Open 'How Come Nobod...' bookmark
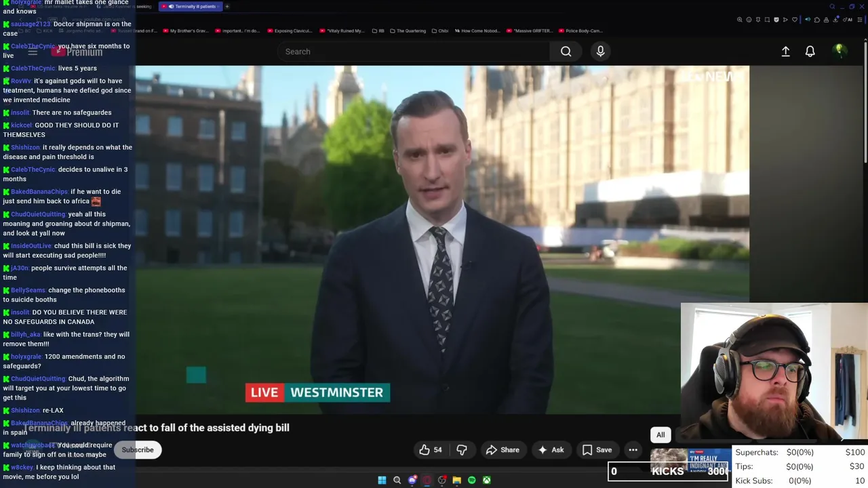The image size is (868, 488). click(477, 30)
